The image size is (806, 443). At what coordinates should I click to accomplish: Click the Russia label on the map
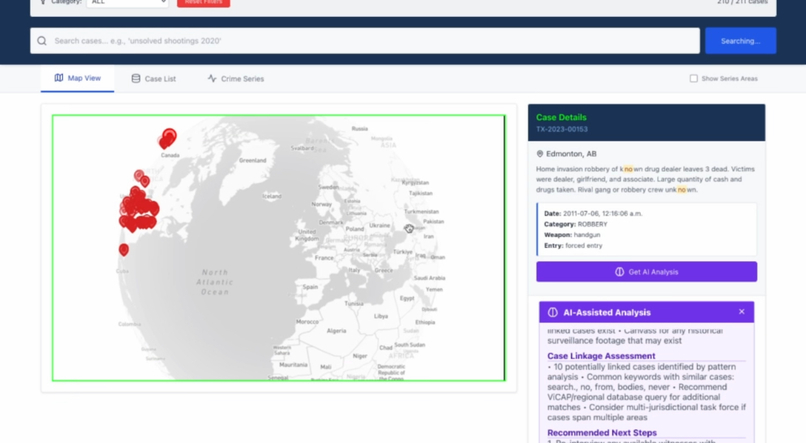point(360,128)
